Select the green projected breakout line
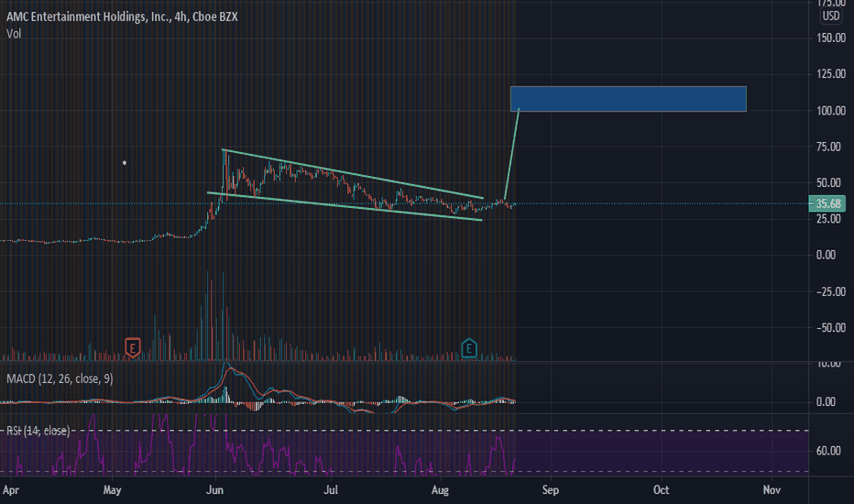The width and height of the screenshot is (854, 504). tap(512, 154)
